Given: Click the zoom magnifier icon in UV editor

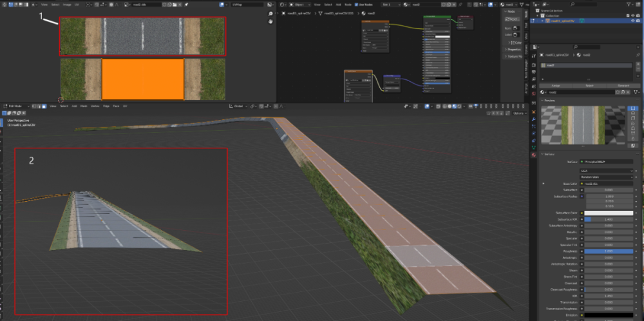Looking at the screenshot, I should [x=272, y=13].
